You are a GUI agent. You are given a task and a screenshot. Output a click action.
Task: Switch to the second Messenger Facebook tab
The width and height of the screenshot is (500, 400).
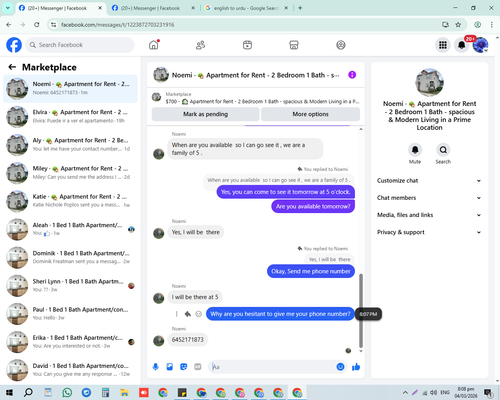pyautogui.click(x=153, y=8)
